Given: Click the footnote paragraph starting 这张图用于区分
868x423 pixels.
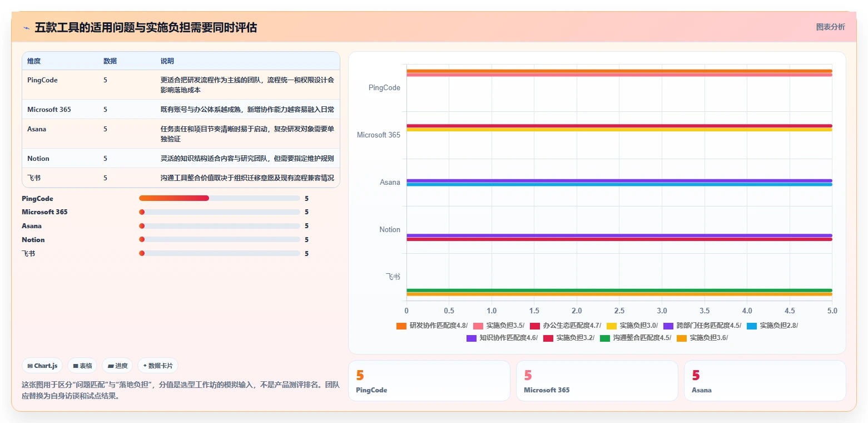Looking at the screenshot, I should 181,390.
